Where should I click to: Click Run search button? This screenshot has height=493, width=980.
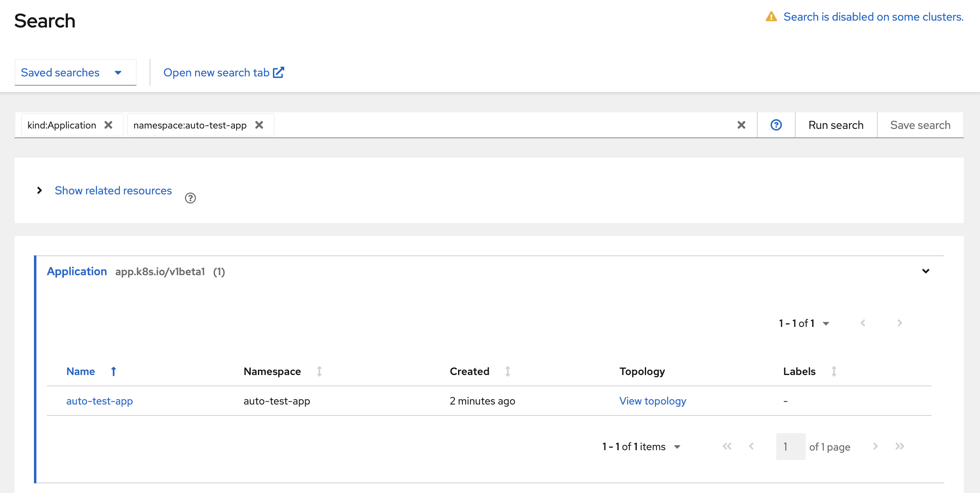(x=836, y=125)
